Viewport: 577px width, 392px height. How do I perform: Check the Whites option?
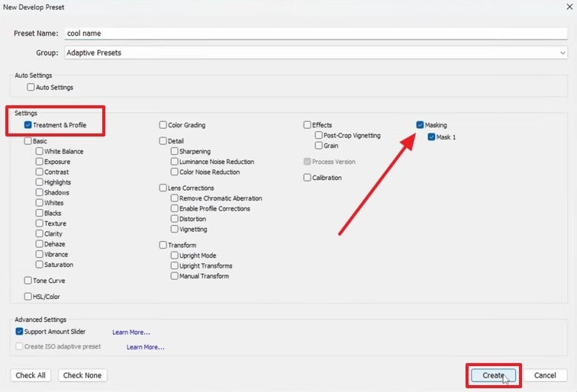pos(40,203)
